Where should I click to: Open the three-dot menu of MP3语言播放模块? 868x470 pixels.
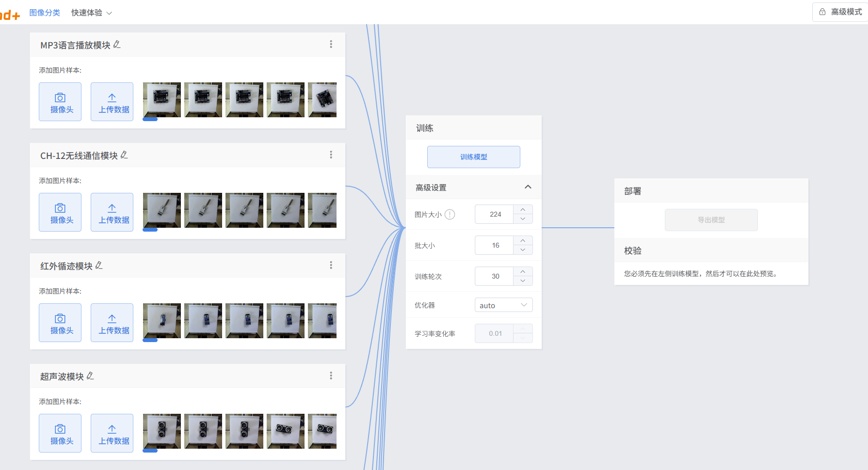coord(331,44)
